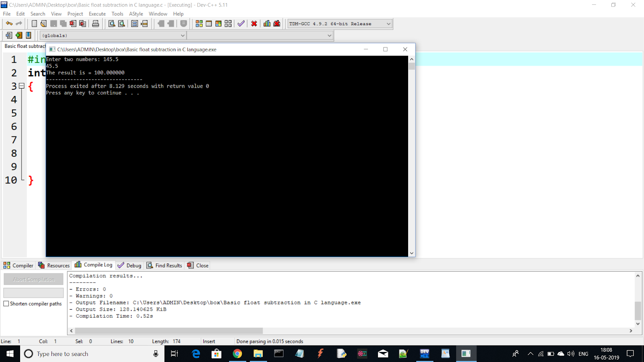This screenshot has height=362, width=644.
Task: Click the green plus icon on the second toolbar row
Action: coord(18,35)
